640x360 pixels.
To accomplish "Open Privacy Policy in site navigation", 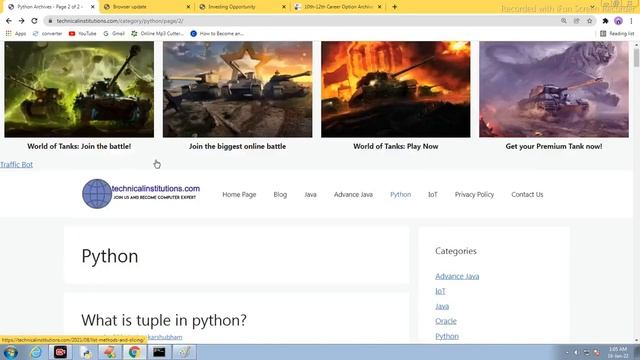I will tap(474, 195).
